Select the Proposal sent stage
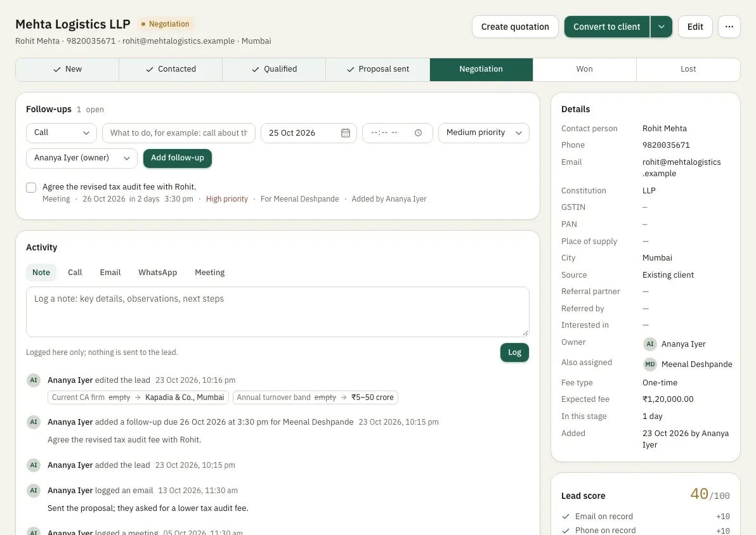The image size is (756, 535). (x=377, y=69)
